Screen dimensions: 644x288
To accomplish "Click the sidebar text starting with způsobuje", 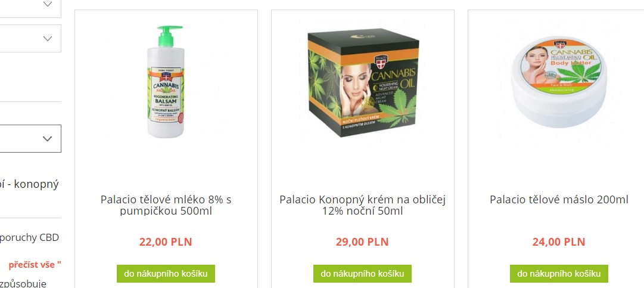I will tap(23, 283).
